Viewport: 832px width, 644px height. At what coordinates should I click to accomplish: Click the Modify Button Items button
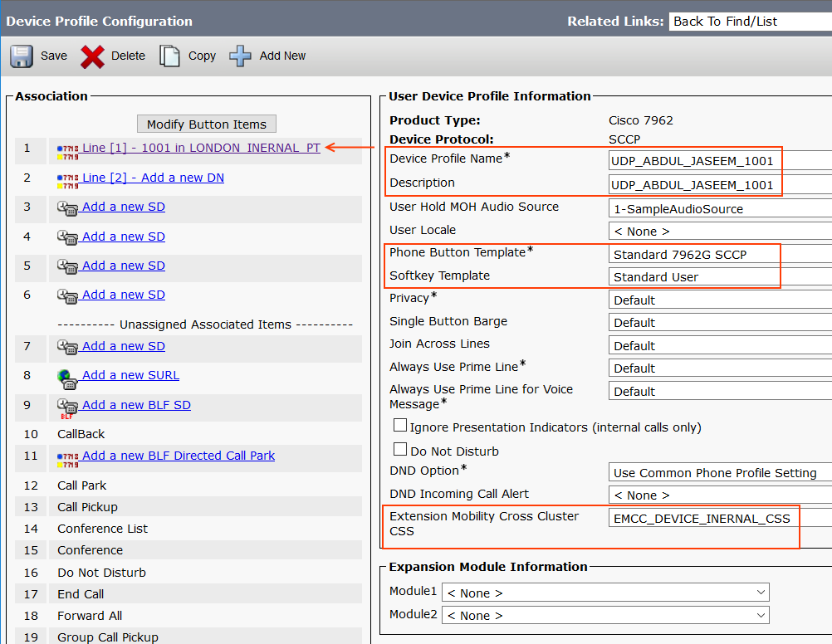[206, 124]
